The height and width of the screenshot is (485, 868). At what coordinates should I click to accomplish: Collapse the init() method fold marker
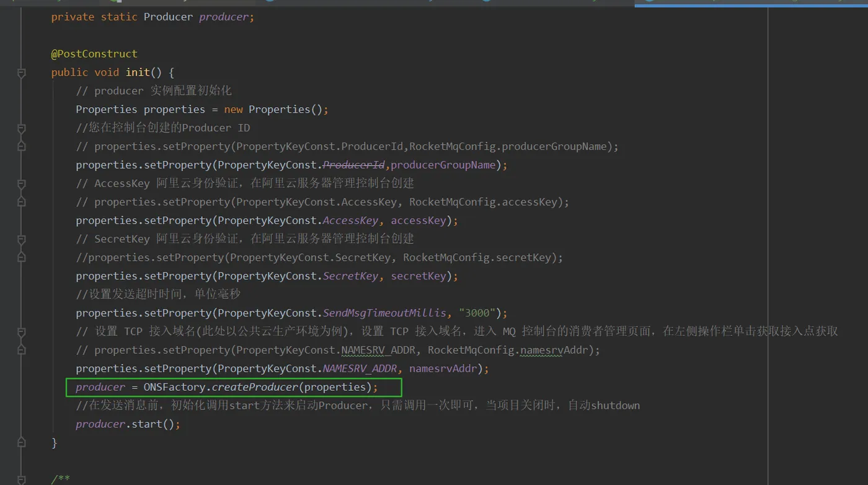22,73
